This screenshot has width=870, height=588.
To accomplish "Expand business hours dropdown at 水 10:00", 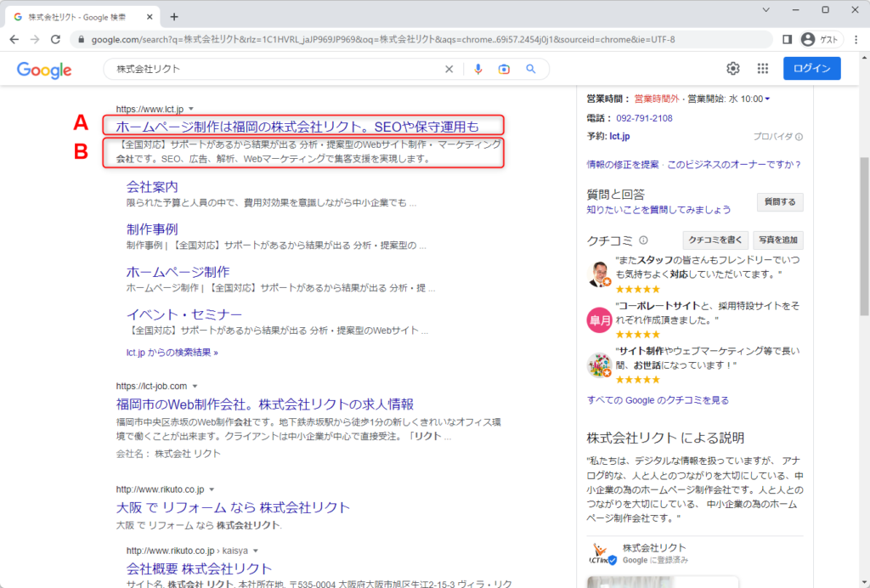I will [767, 99].
